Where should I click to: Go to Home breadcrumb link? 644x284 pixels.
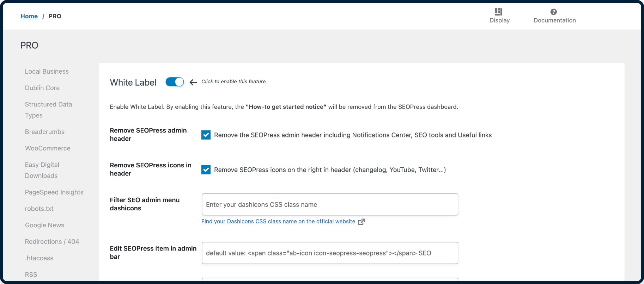coord(29,16)
